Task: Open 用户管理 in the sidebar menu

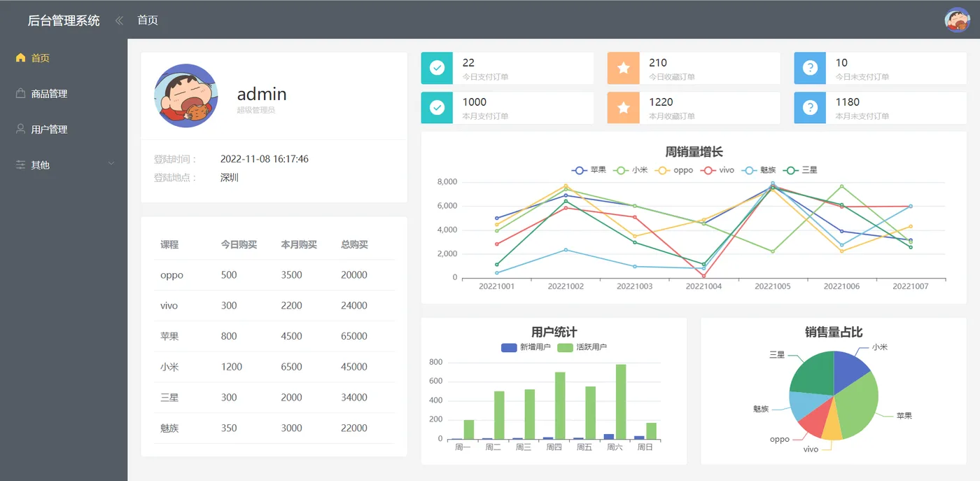Action: [64, 129]
